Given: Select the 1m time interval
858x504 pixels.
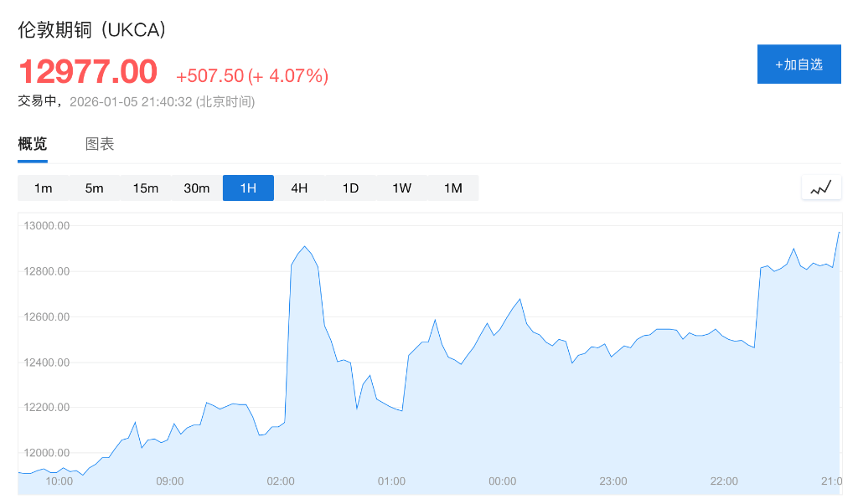Looking at the screenshot, I should [x=44, y=188].
